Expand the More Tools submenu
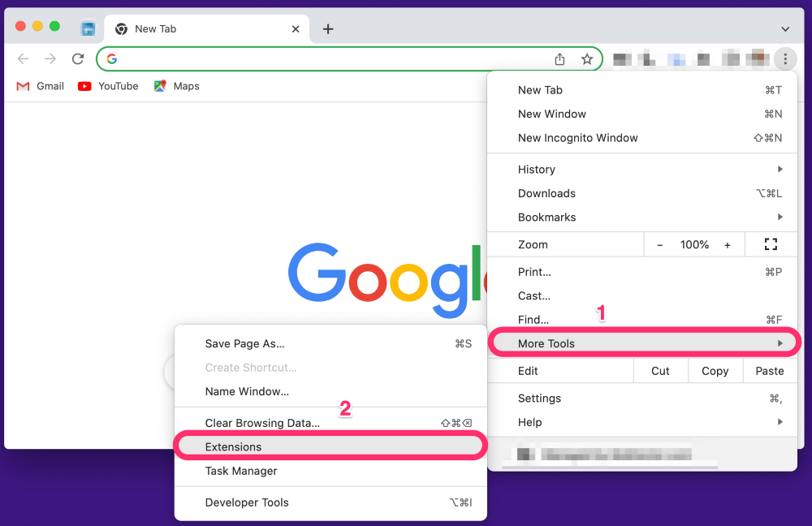The image size is (812, 526). pyautogui.click(x=642, y=343)
